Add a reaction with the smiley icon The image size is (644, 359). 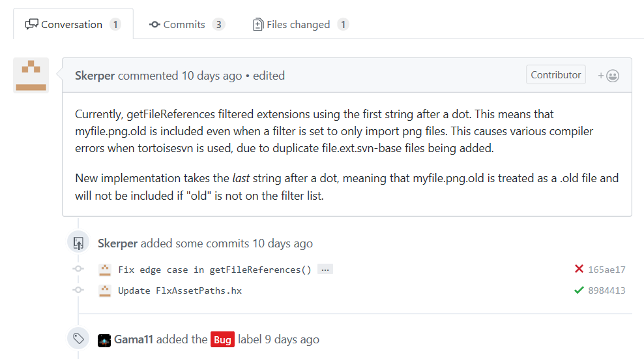[x=609, y=76]
